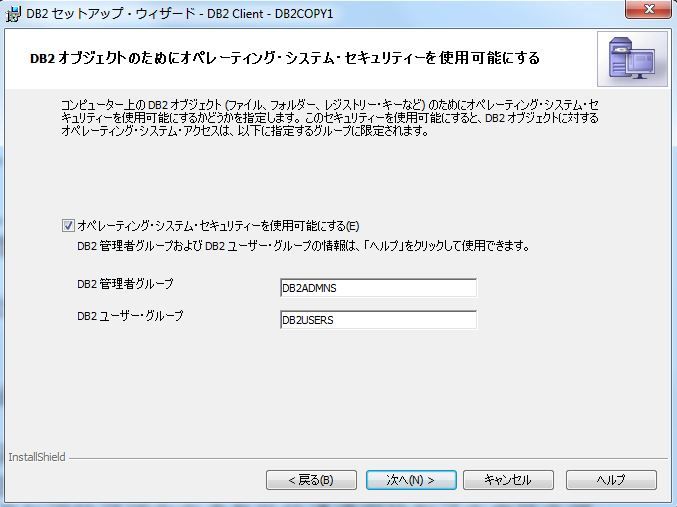Go back with the 戻る(B) button
677x507 pixels.
(x=311, y=480)
